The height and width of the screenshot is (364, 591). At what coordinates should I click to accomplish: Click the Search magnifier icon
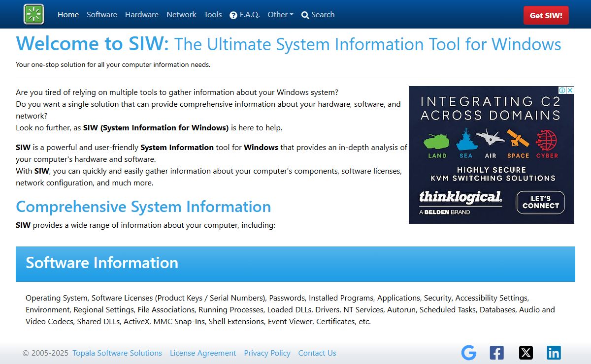305,15
